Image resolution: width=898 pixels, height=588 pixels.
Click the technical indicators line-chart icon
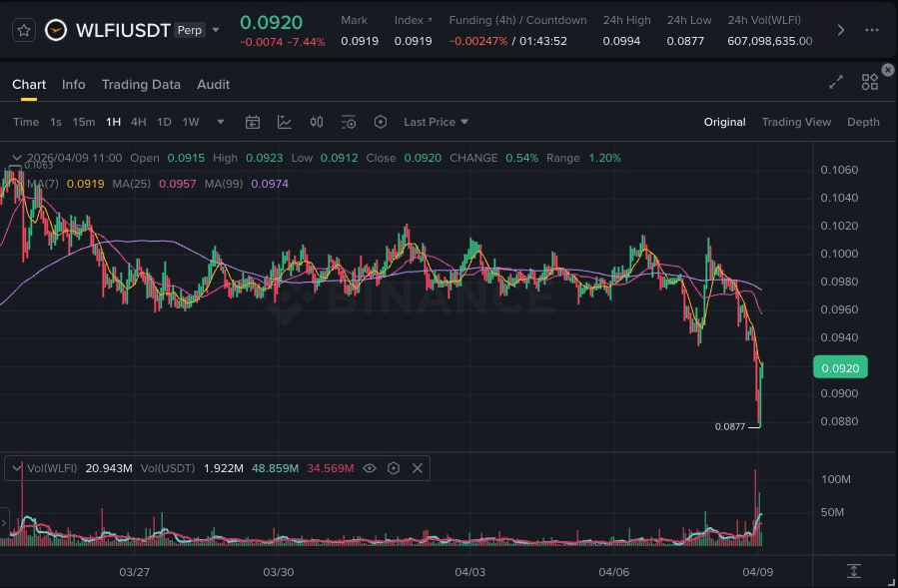[285, 122]
